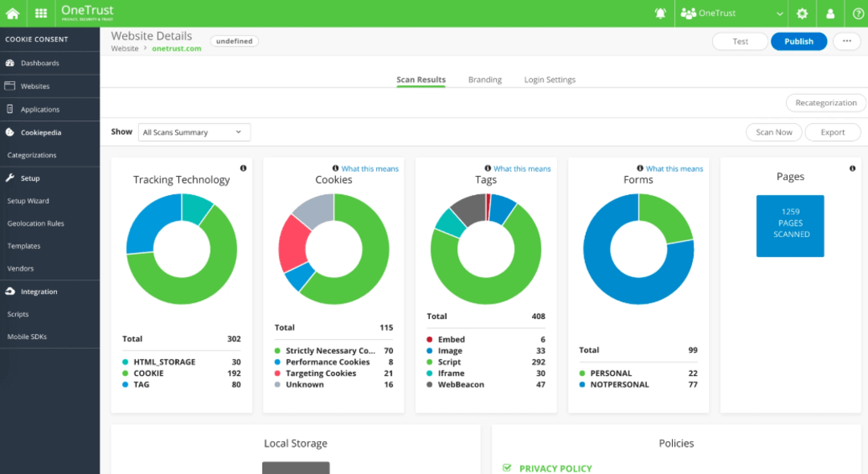Image resolution: width=868 pixels, height=474 pixels.
Task: Click the green Strictly Necessary legend swatch
Action: point(276,350)
